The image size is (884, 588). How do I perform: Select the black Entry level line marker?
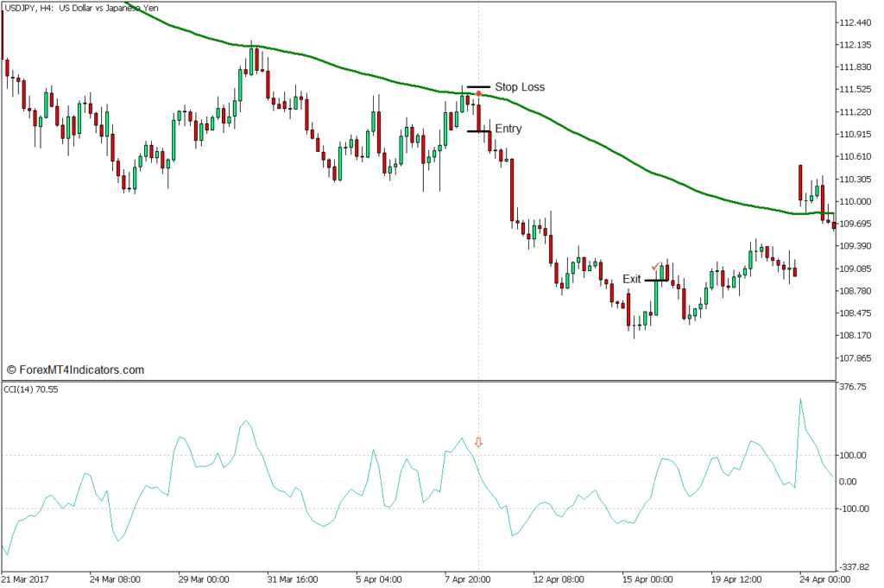pos(478,130)
